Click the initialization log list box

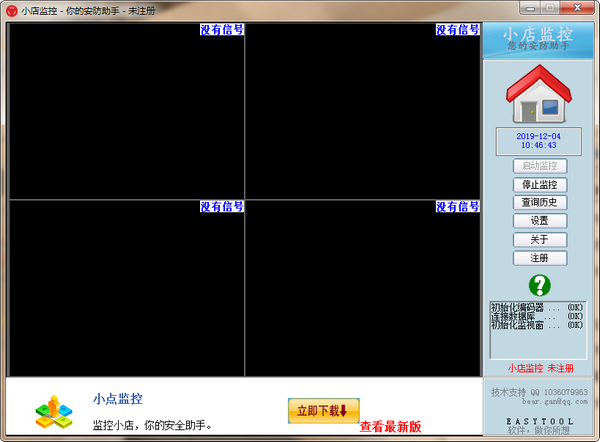[x=538, y=329]
